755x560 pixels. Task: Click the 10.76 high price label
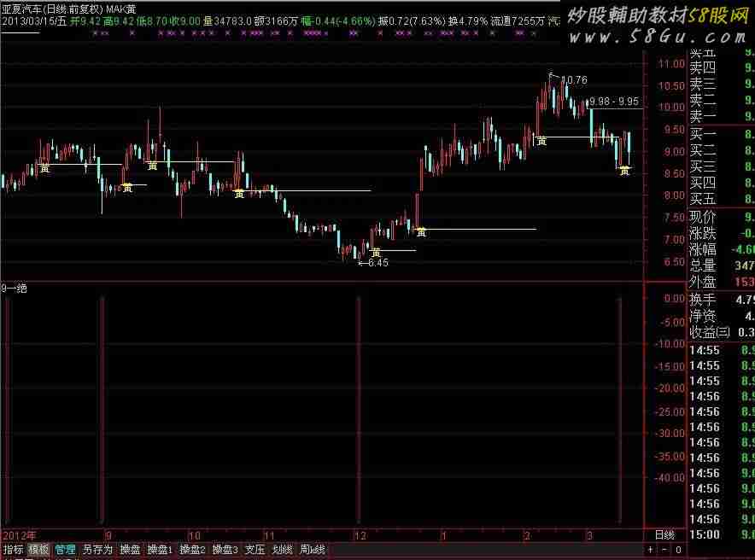point(574,80)
